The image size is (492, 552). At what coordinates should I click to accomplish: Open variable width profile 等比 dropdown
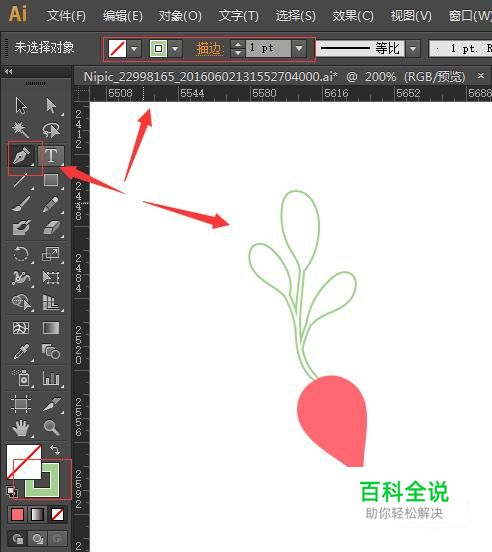(x=414, y=48)
